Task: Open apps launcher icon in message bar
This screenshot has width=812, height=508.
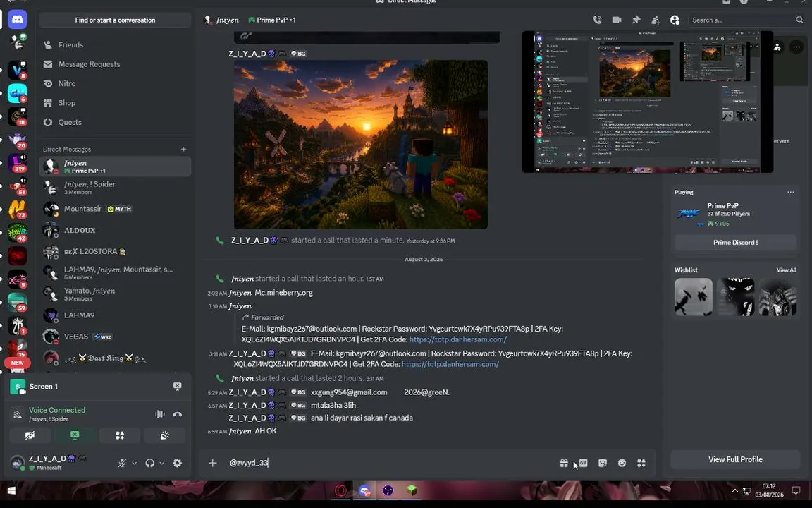Action: 641,463
